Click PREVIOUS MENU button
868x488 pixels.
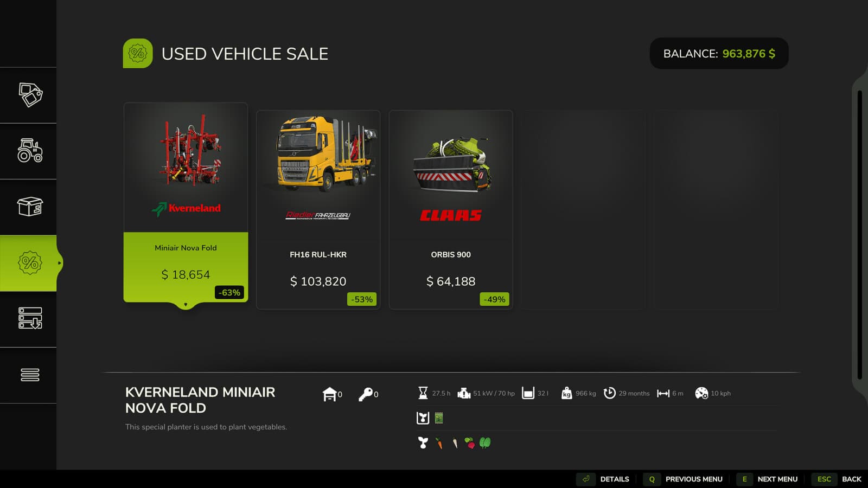(684, 479)
